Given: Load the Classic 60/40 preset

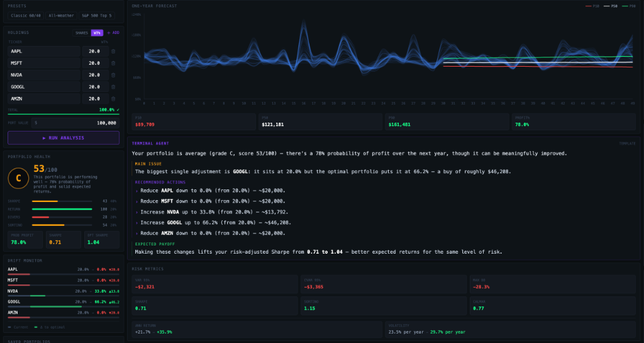Looking at the screenshot, I should tap(26, 16).
